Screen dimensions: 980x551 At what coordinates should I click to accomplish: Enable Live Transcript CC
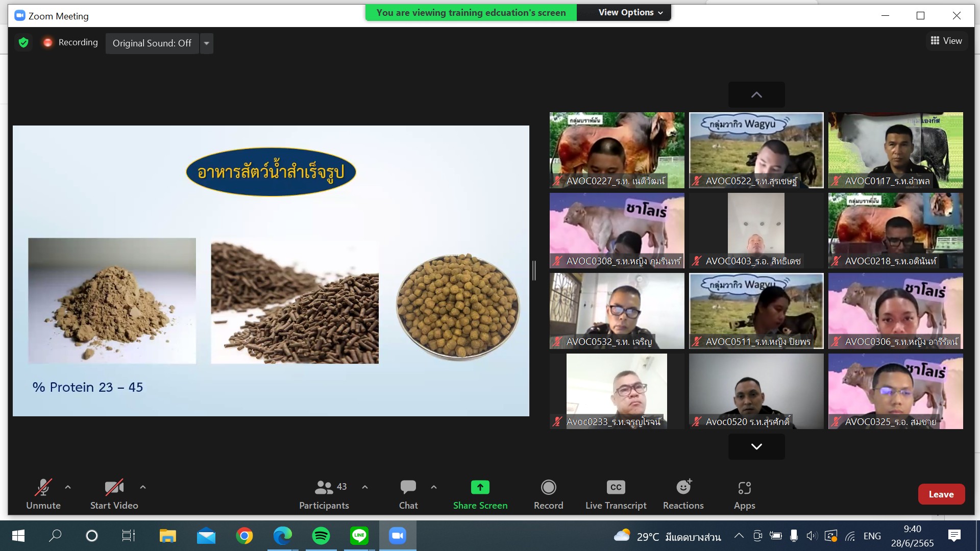[616, 494]
